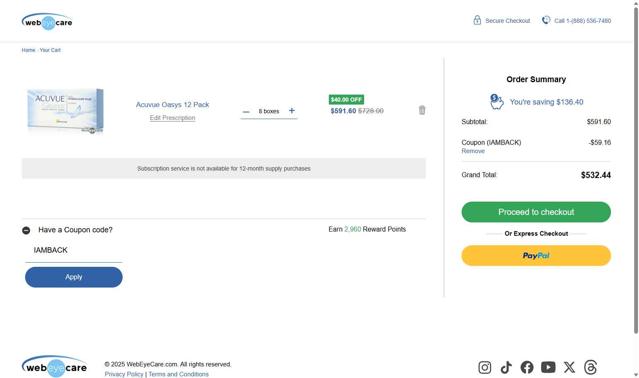
Task: Click the $40.00 OFF badge
Action: point(346,99)
